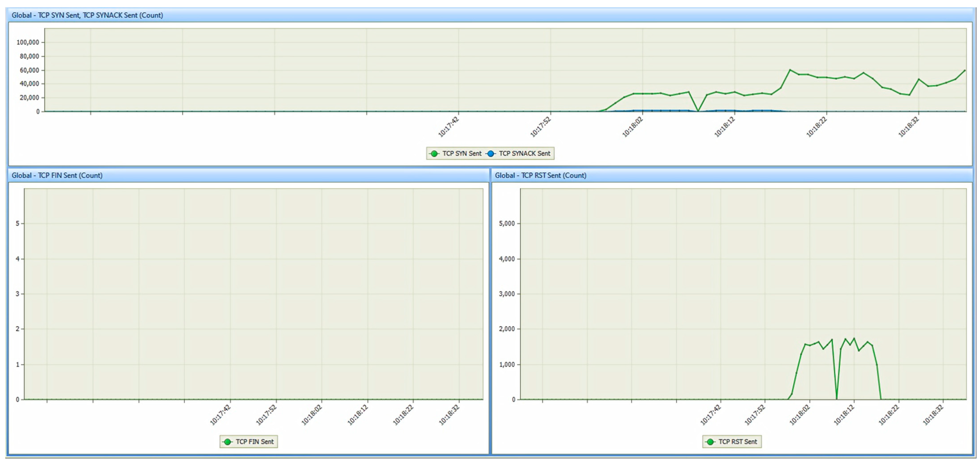The width and height of the screenshot is (980, 463).
Task: Click the 5,000 axis label in RST chart
Action: click(x=507, y=224)
